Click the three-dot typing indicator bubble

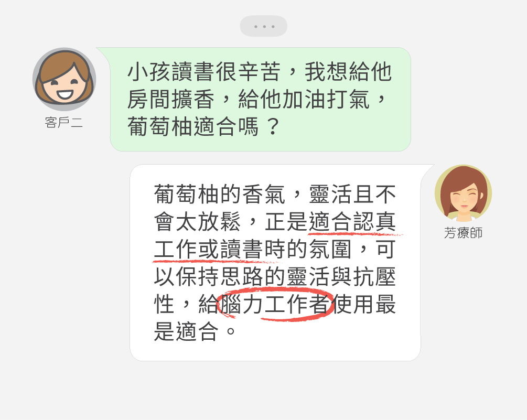(x=263, y=26)
